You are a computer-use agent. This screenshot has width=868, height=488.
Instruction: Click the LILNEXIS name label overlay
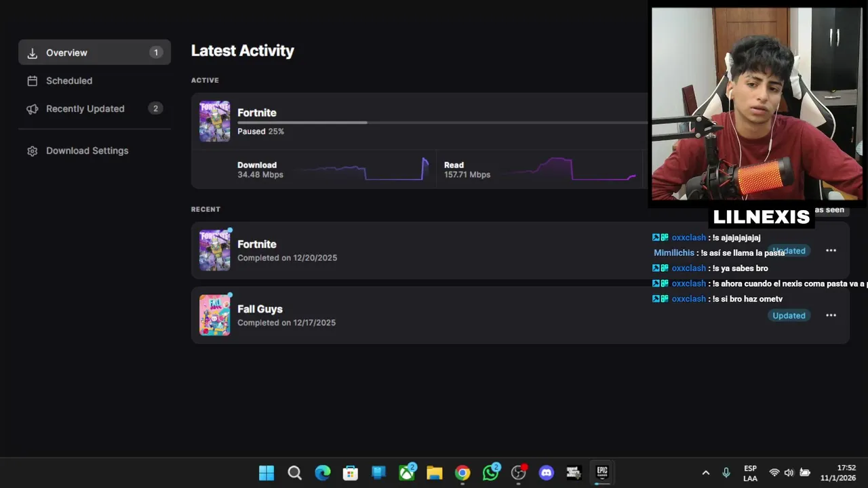click(x=762, y=217)
